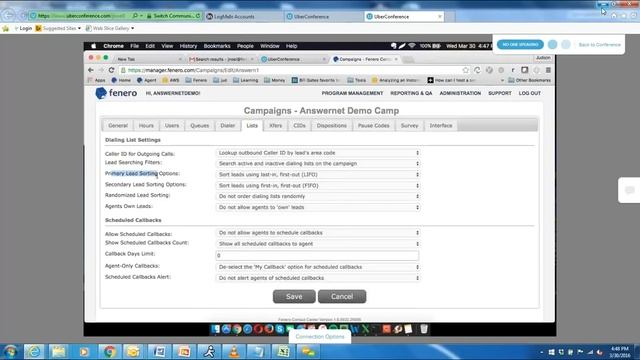Open Secondary Lead Sorting Options dropdown
The height and width of the screenshot is (360, 640).
318,185
